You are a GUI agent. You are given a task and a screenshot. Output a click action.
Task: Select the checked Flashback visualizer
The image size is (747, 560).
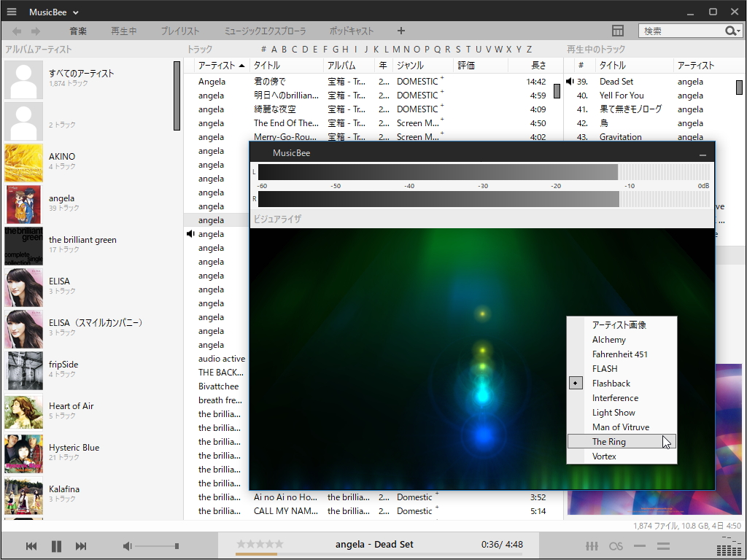pyautogui.click(x=622, y=384)
